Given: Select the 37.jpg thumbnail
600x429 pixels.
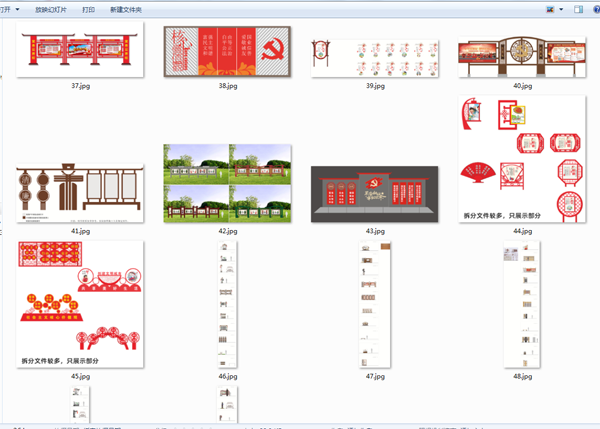Looking at the screenshot, I should pyautogui.click(x=81, y=52).
